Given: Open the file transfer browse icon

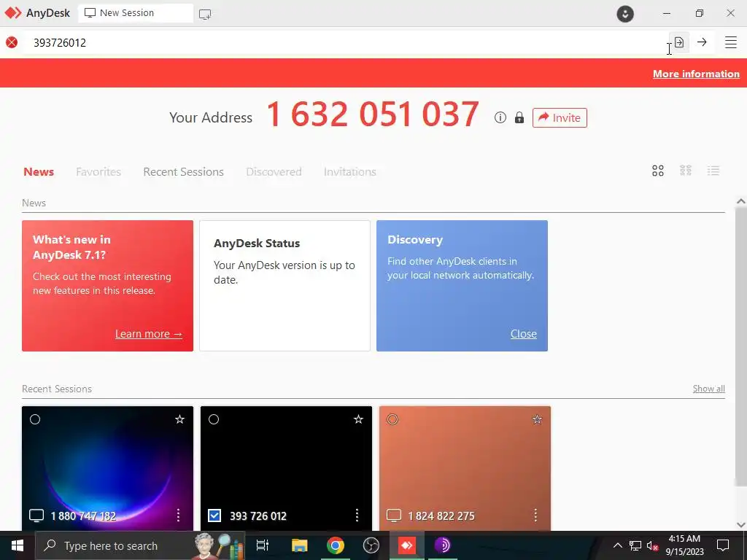Looking at the screenshot, I should click(679, 42).
